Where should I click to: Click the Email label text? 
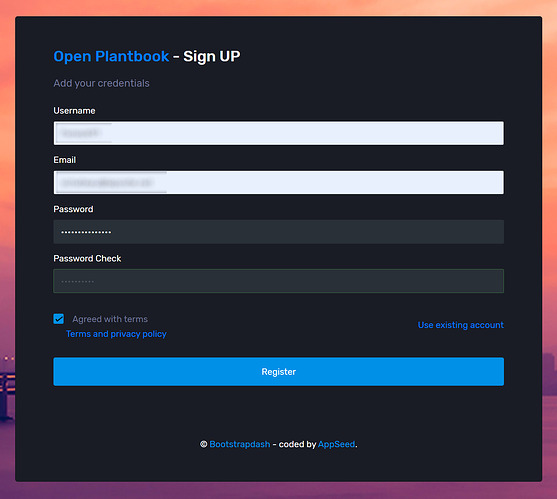tap(65, 160)
